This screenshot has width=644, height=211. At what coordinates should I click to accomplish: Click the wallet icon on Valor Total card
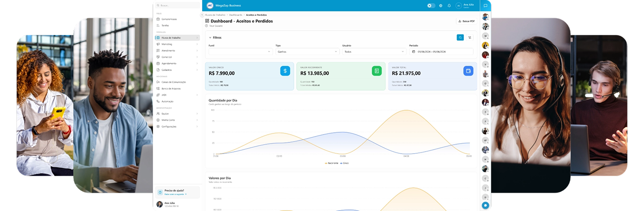(468, 71)
